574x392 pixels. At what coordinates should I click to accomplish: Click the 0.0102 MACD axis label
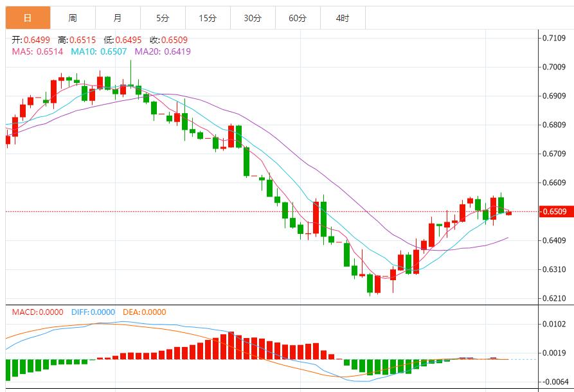[x=554, y=325]
